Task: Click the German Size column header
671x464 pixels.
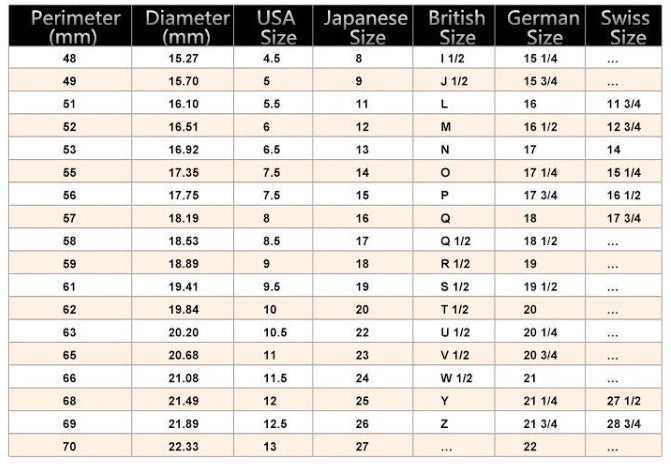Action: (x=543, y=27)
